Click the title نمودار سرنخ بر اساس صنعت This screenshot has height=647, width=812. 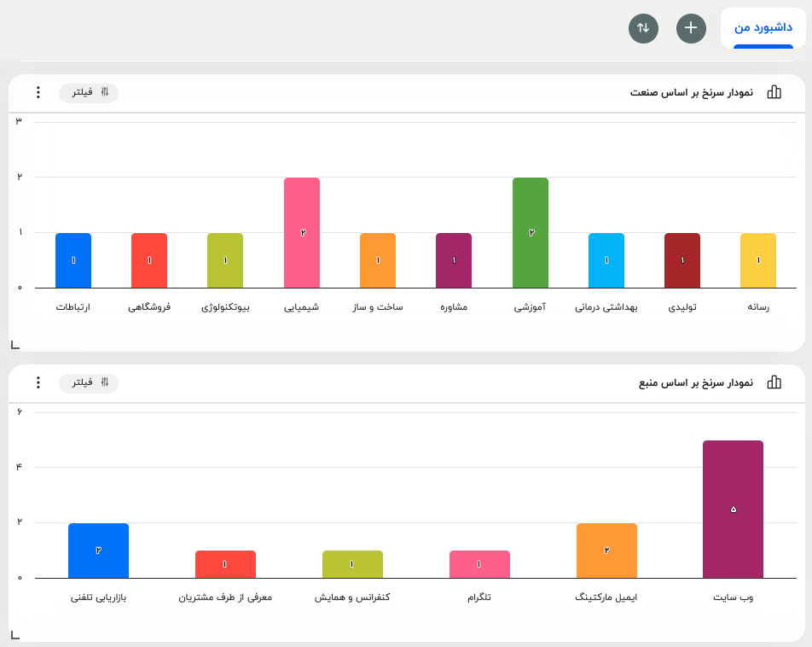click(x=691, y=92)
